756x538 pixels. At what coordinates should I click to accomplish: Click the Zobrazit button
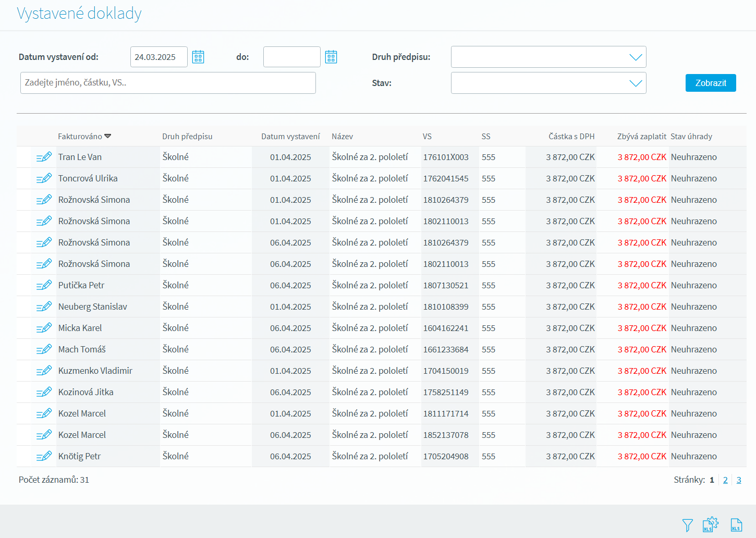point(711,83)
